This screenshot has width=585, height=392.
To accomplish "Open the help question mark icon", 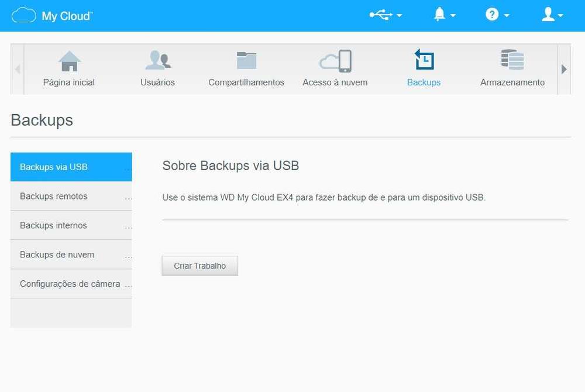I will click(x=492, y=15).
